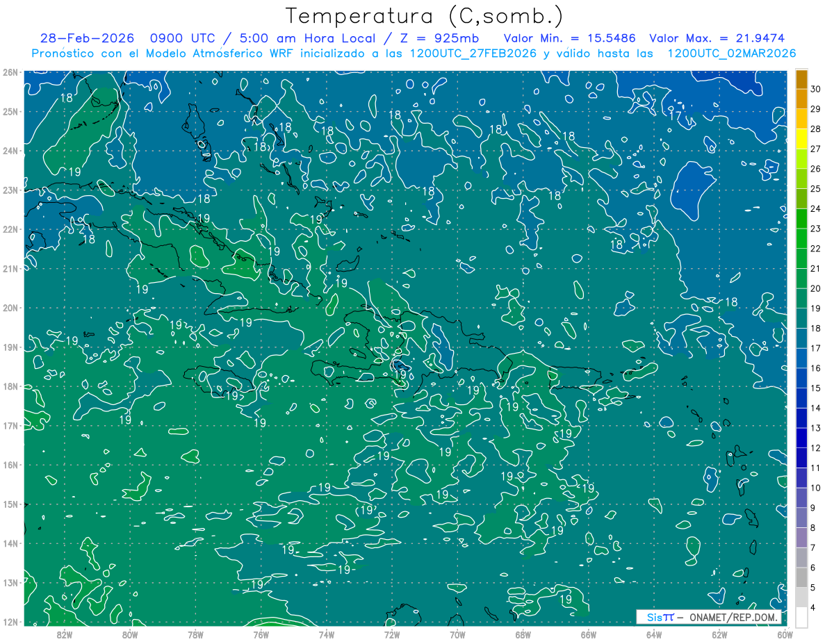
Task: Click the '16' value on the color scale
Action: (816, 368)
